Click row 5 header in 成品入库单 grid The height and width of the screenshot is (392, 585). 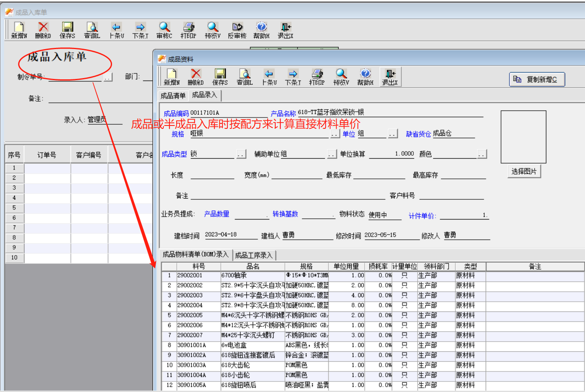[x=14, y=208]
